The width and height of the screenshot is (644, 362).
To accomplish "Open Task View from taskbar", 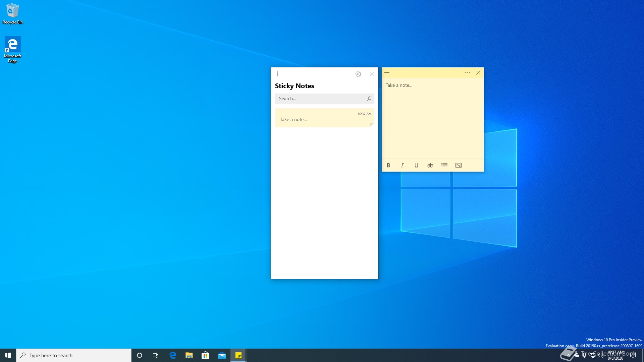I will coord(156,355).
